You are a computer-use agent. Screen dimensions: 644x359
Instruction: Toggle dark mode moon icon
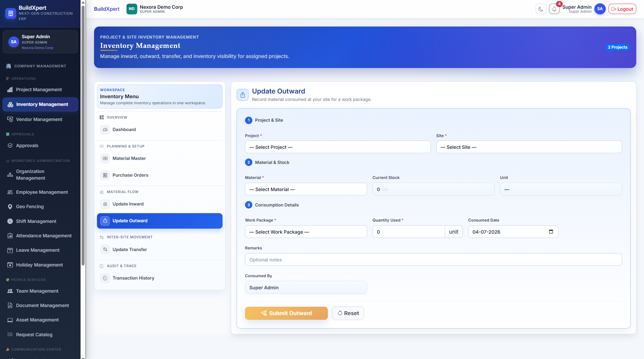tap(541, 9)
